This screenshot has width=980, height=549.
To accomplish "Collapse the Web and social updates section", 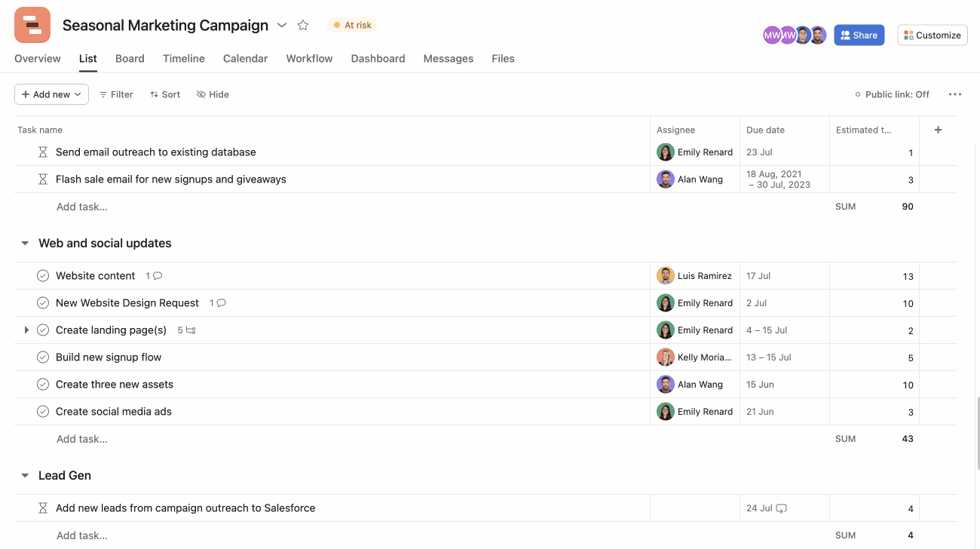I will click(x=25, y=243).
